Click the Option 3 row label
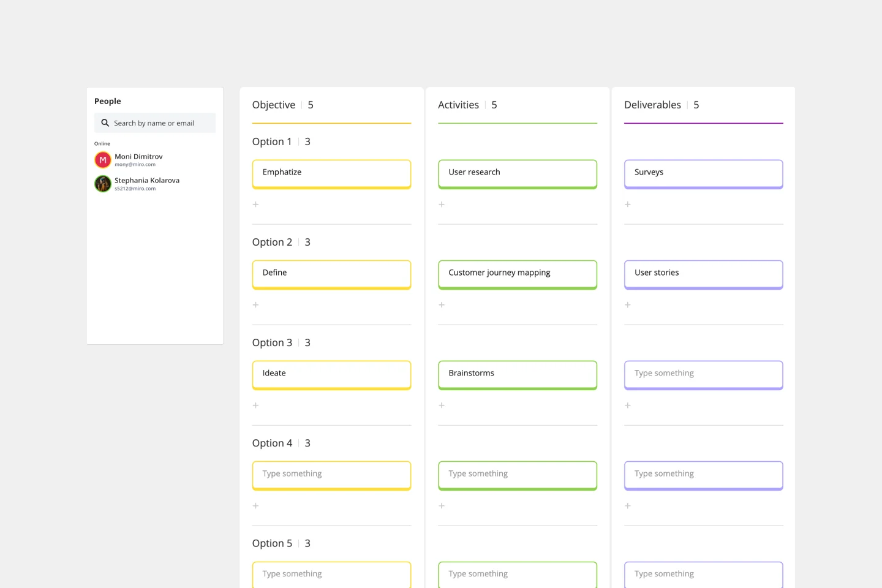The height and width of the screenshot is (588, 882). tap(272, 342)
